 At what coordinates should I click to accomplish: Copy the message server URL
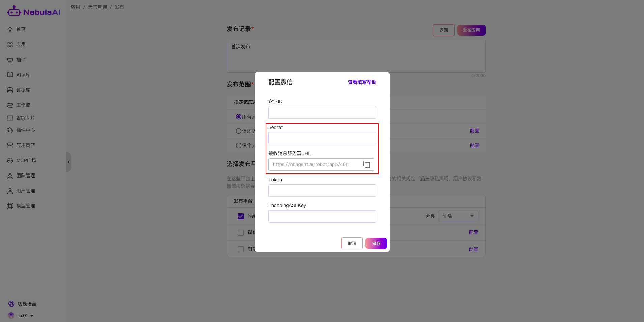367,164
